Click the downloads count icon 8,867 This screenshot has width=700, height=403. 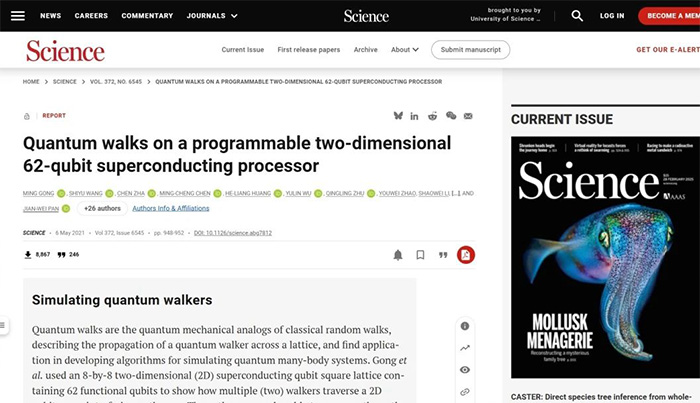click(28, 254)
